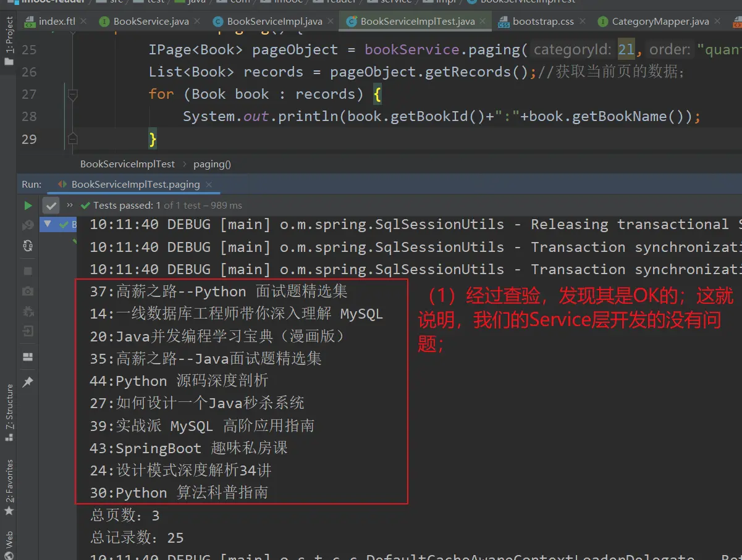Click the 'Releasing transactional' debug log line

[415, 224]
